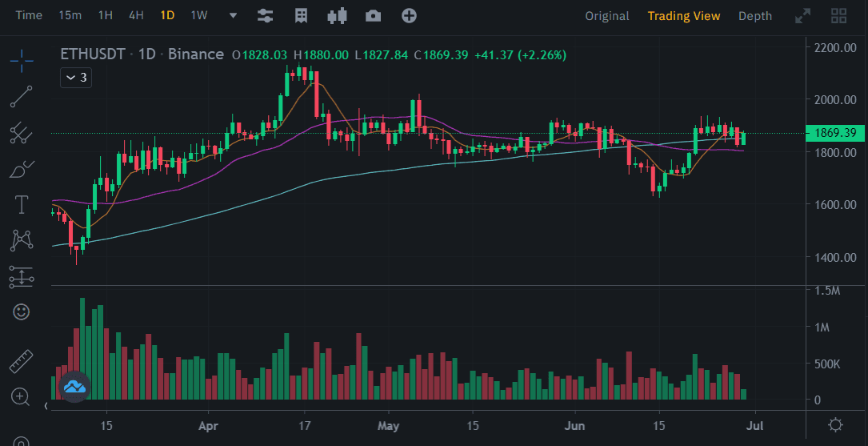Take a chart snapshot with camera icon

373,16
